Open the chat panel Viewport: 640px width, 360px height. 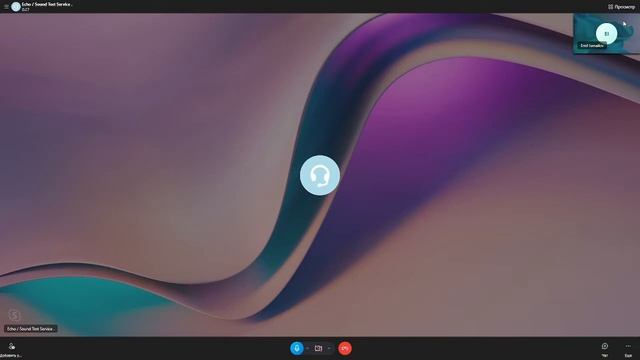(x=605, y=349)
